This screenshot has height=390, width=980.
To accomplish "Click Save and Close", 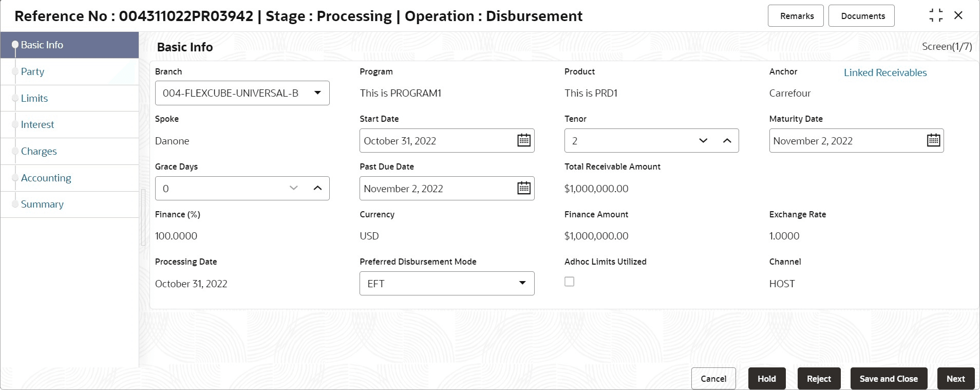I will click(889, 379).
